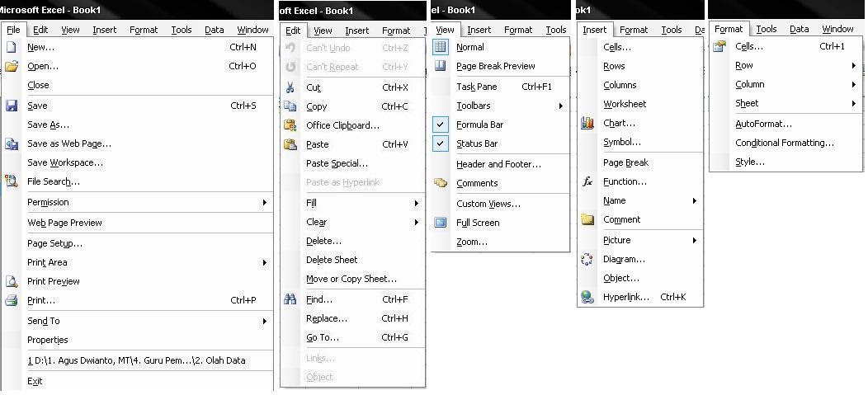Choose Web Page Preview
868x395 pixels.
64,223
